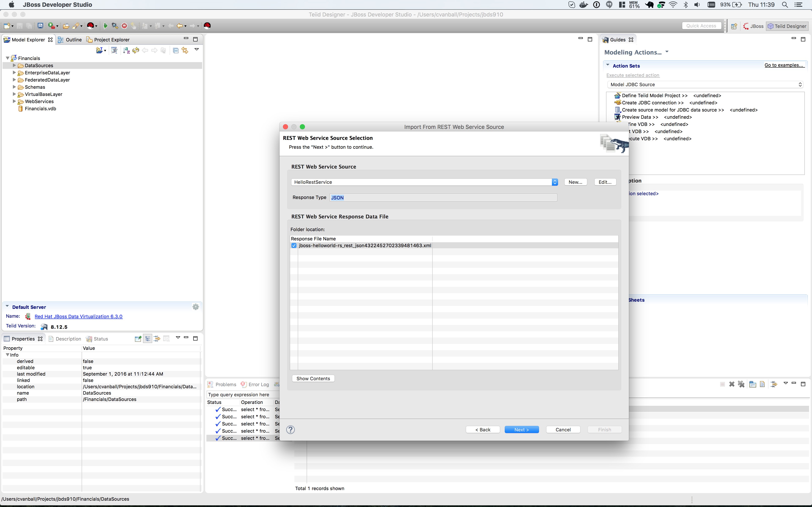Click Collapse All in Model Explorer toolbar
The image size is (812, 507).
(x=176, y=50)
